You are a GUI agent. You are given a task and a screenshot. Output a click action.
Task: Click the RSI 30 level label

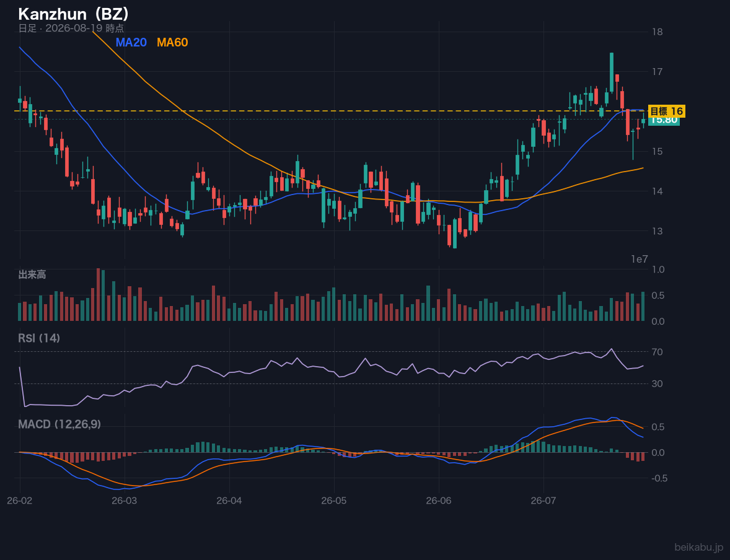click(657, 383)
